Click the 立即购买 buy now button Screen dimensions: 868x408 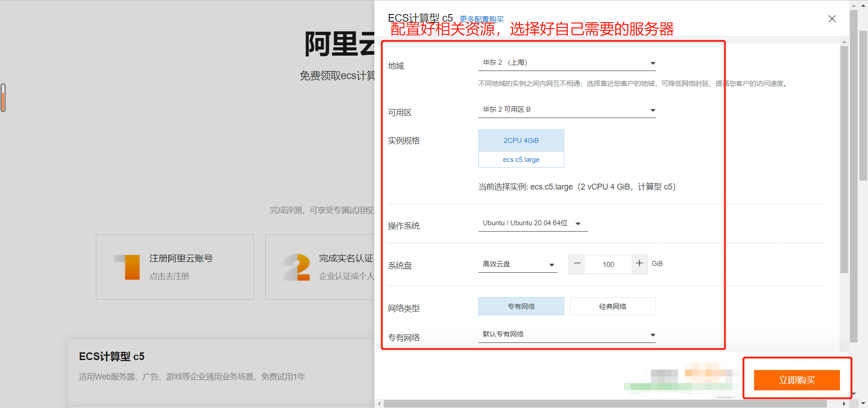tap(797, 380)
